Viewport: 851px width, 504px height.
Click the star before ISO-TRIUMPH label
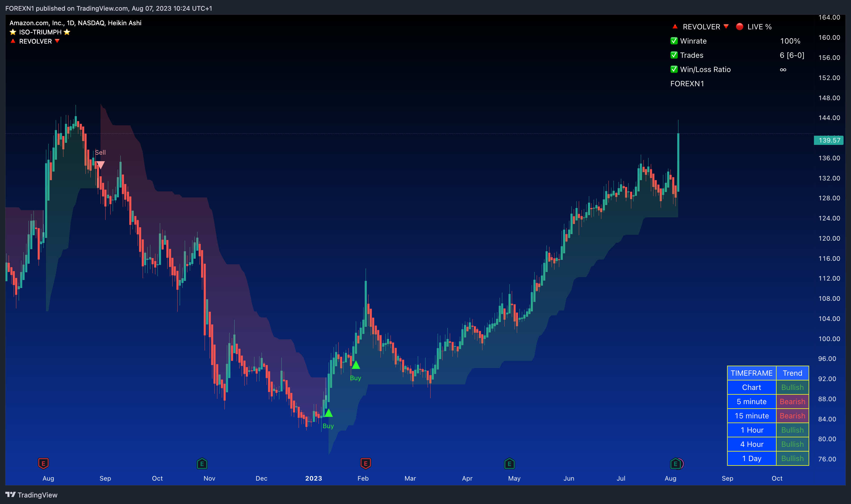(x=13, y=32)
